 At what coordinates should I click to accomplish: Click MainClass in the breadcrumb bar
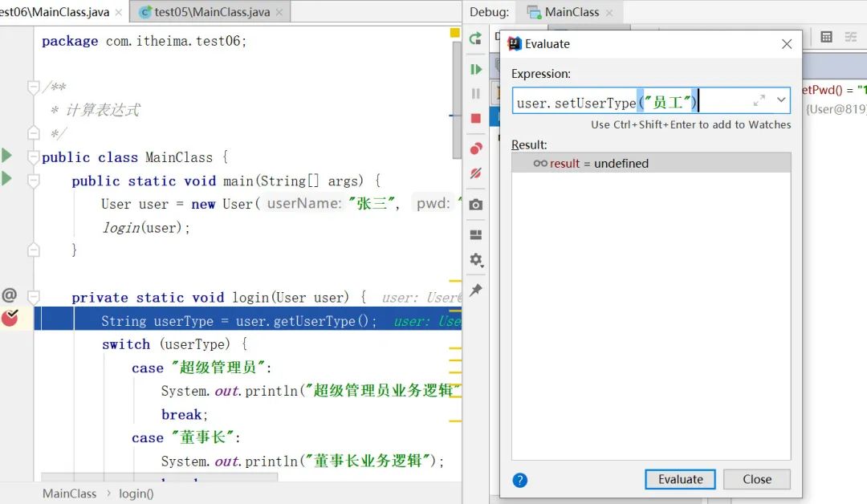(69, 494)
